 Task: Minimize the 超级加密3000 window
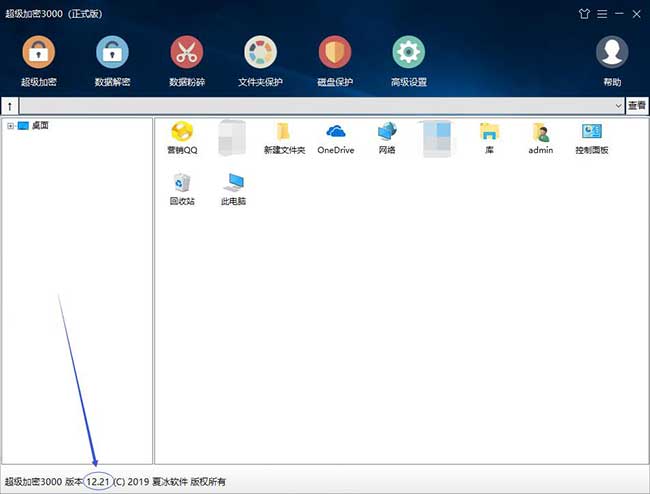(x=619, y=14)
